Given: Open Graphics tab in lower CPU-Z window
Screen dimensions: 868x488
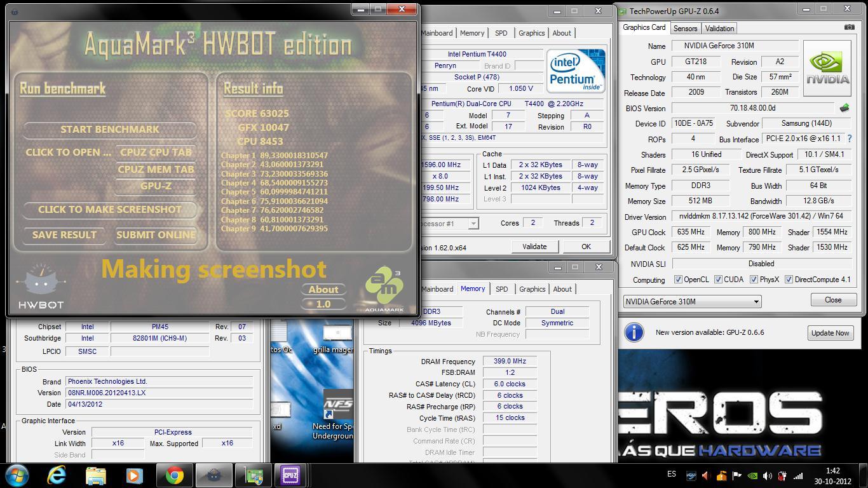Looking at the screenshot, I should pos(532,289).
